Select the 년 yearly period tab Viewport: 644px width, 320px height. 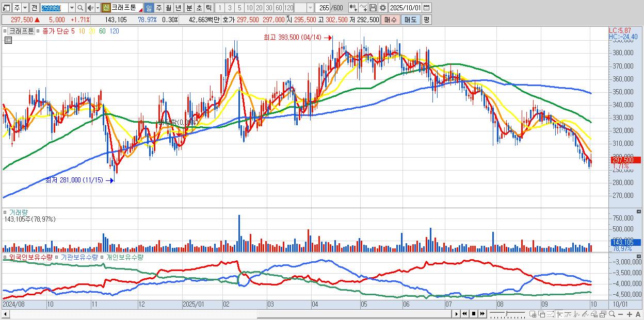click(x=178, y=8)
